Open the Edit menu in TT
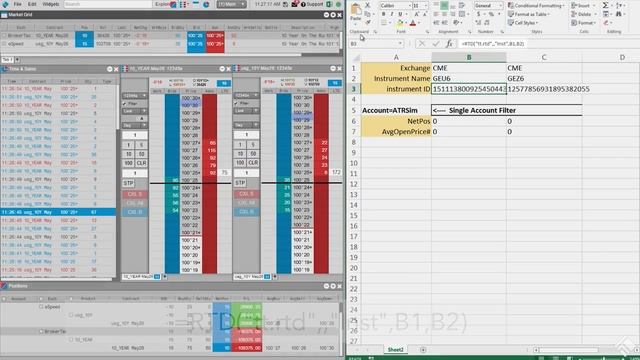Screen dimensions: 640x360 [x=32, y=4]
